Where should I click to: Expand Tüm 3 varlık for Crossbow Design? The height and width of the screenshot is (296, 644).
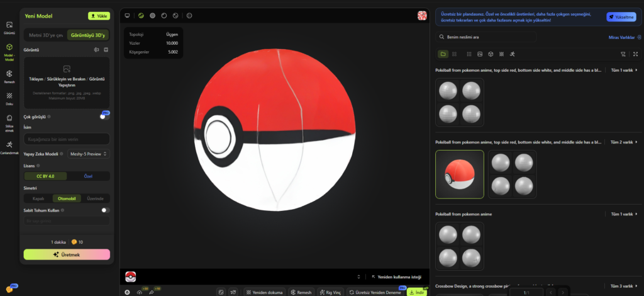point(624,286)
